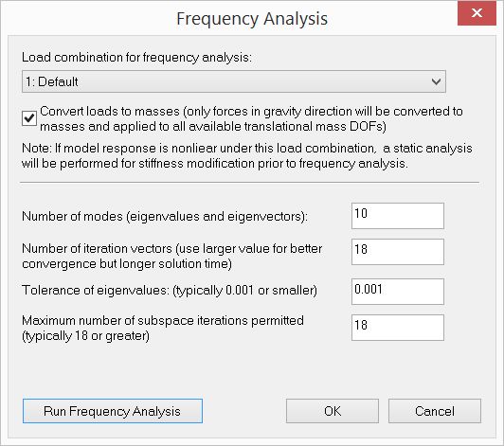Viewport: 504px width, 446px height.
Task: Cancel the Frequency Analysis dialog
Action: (435, 411)
